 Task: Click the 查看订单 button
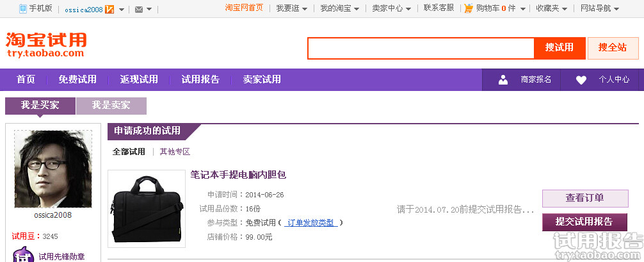[585, 198]
